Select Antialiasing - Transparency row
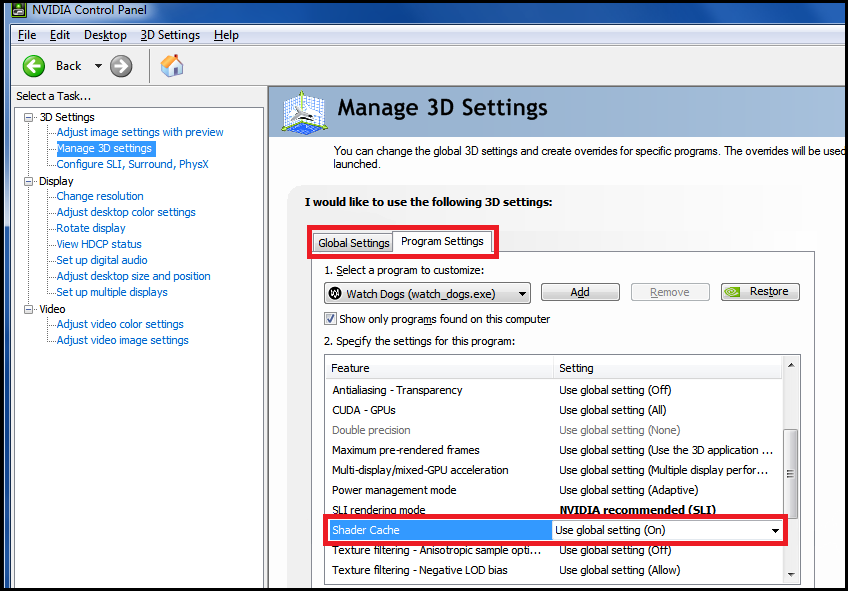 [553, 390]
